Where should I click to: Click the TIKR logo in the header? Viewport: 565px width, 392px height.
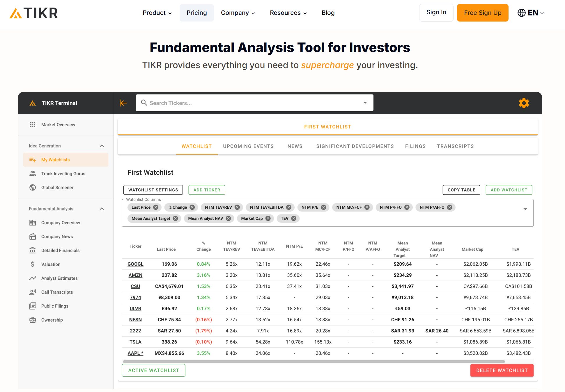click(x=34, y=13)
